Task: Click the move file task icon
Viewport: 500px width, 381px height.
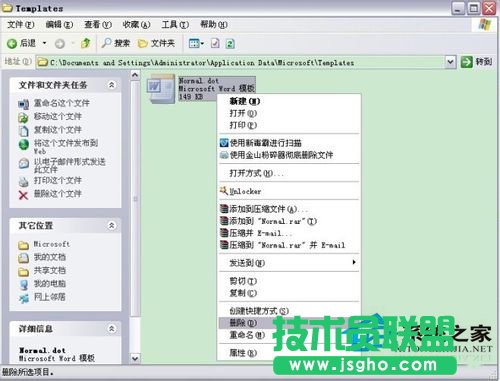Action: tap(23, 117)
